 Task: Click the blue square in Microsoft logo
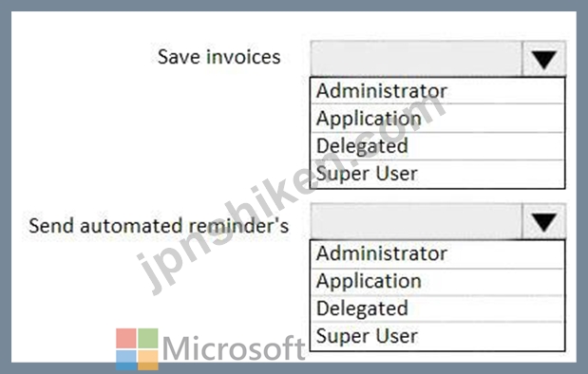126,360
